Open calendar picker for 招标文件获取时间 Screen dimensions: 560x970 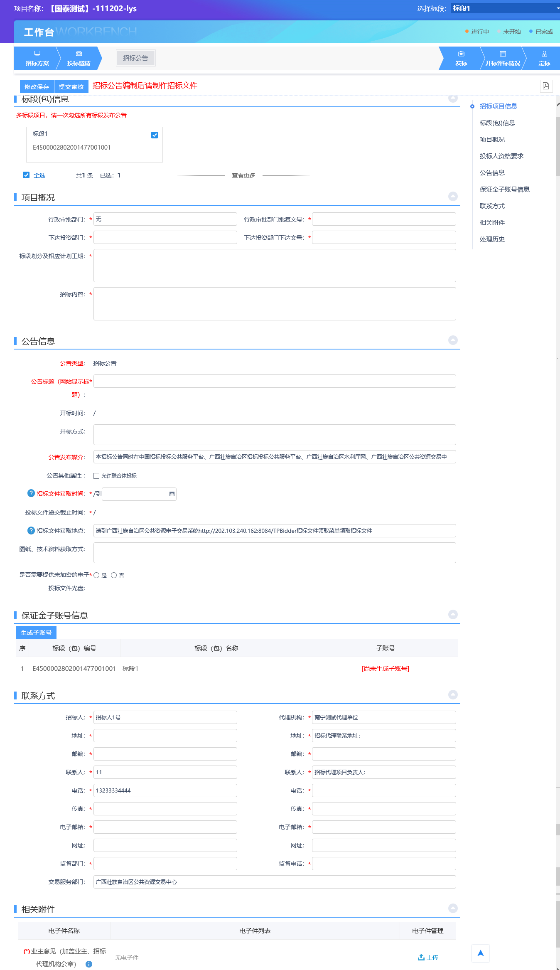point(172,494)
